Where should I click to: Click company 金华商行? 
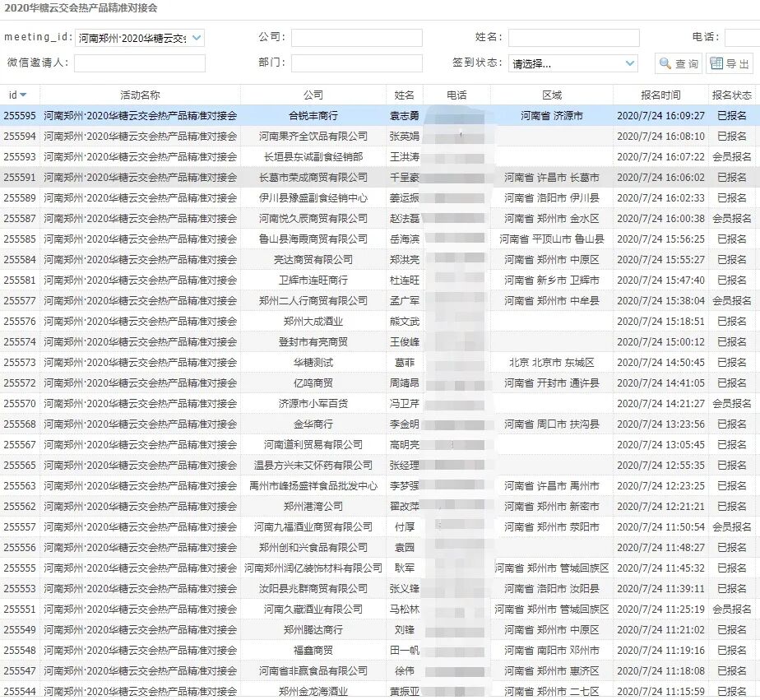(313, 424)
